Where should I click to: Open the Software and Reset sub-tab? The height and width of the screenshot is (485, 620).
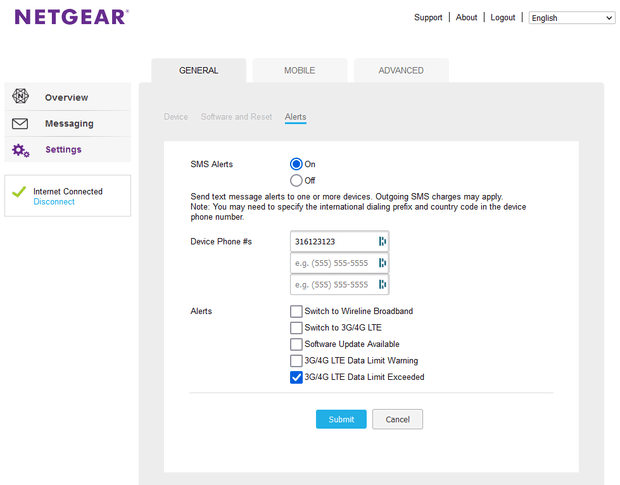[x=236, y=117]
